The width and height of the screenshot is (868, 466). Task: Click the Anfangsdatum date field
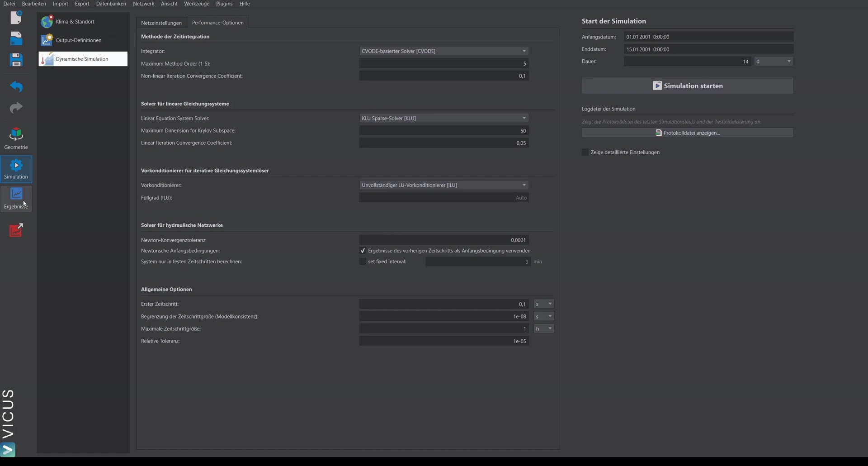708,37
